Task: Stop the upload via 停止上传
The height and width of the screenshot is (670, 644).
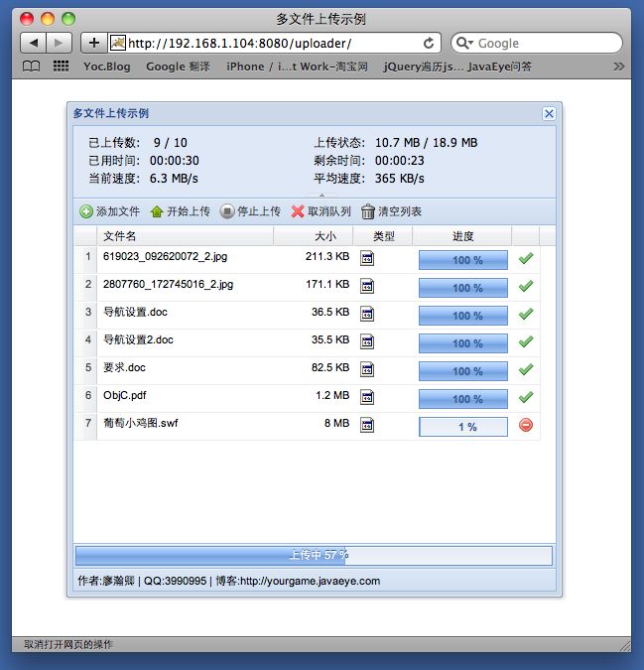Action: (x=251, y=211)
